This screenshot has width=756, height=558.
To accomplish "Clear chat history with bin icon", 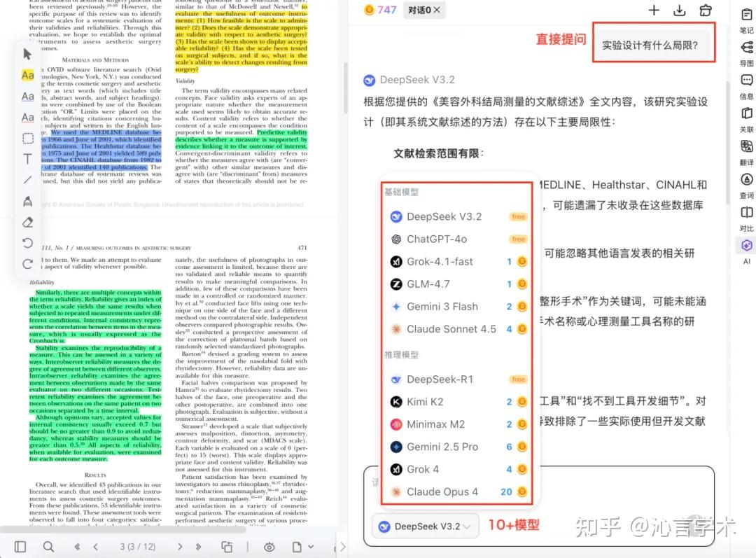I will click(x=706, y=10).
